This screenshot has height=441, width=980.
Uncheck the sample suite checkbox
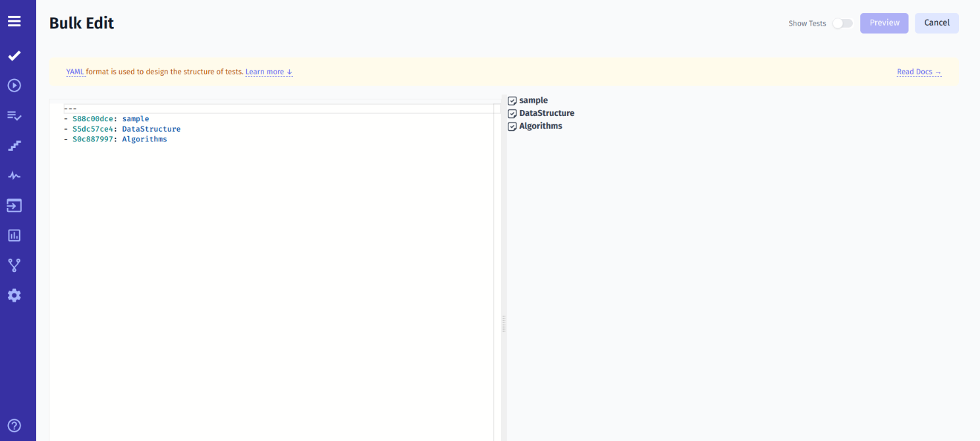pyautogui.click(x=512, y=100)
